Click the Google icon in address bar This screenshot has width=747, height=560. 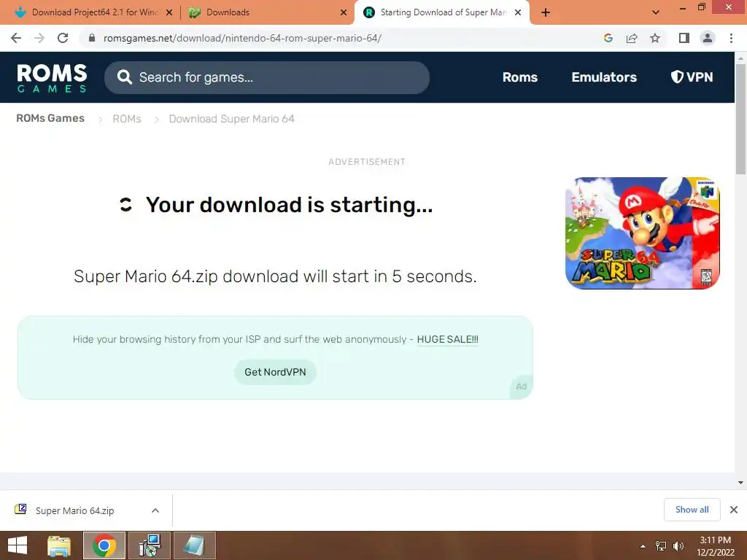[608, 38]
